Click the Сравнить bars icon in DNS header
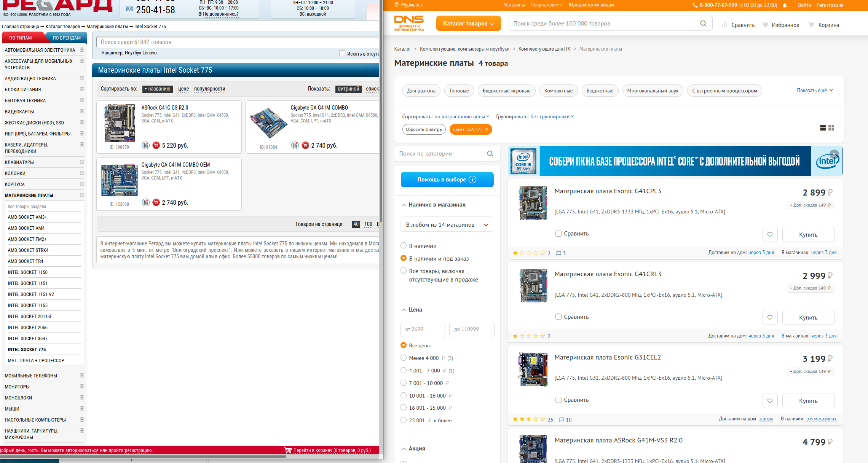 [724, 25]
